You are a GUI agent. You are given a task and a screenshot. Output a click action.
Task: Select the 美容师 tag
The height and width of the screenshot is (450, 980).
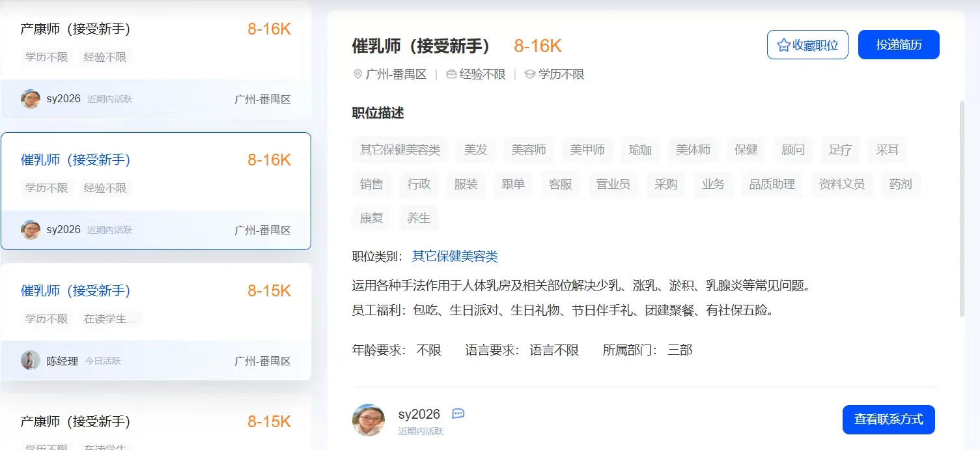point(529,150)
